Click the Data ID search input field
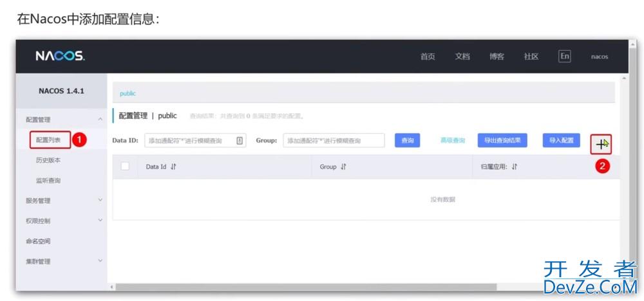 tap(196, 141)
